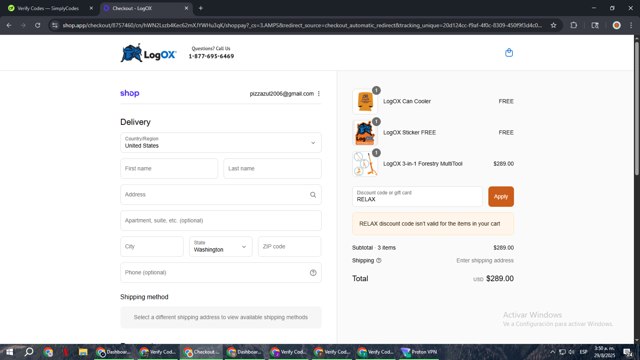Viewport: 640px width, 360px height.
Task: Open the shopping bag cart icon
Action: pos(509,53)
